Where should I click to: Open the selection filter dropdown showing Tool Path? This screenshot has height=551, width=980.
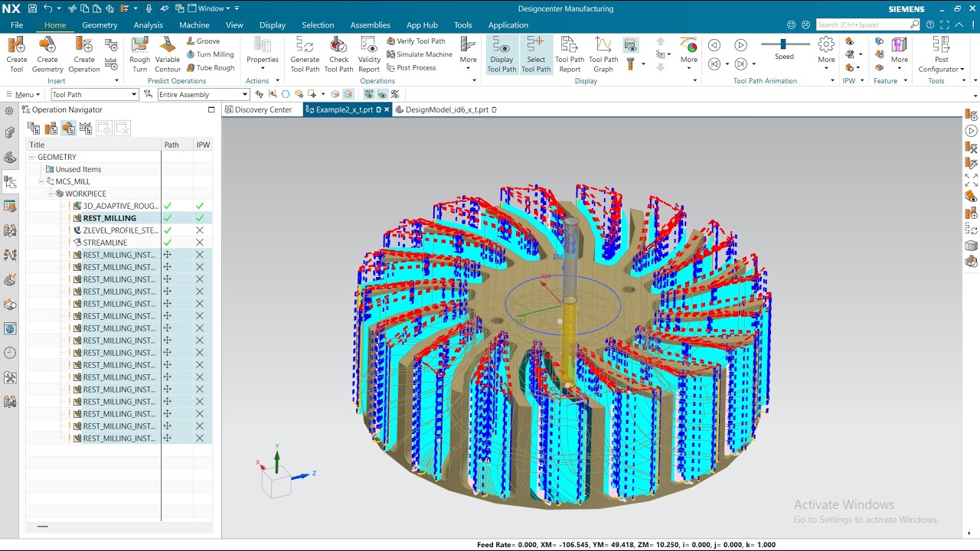click(94, 95)
